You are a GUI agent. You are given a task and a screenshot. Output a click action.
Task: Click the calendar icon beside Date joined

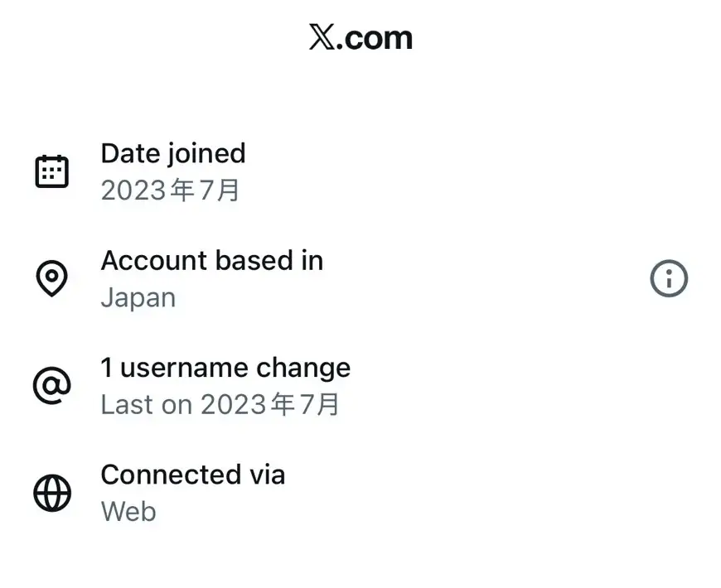[x=52, y=170]
